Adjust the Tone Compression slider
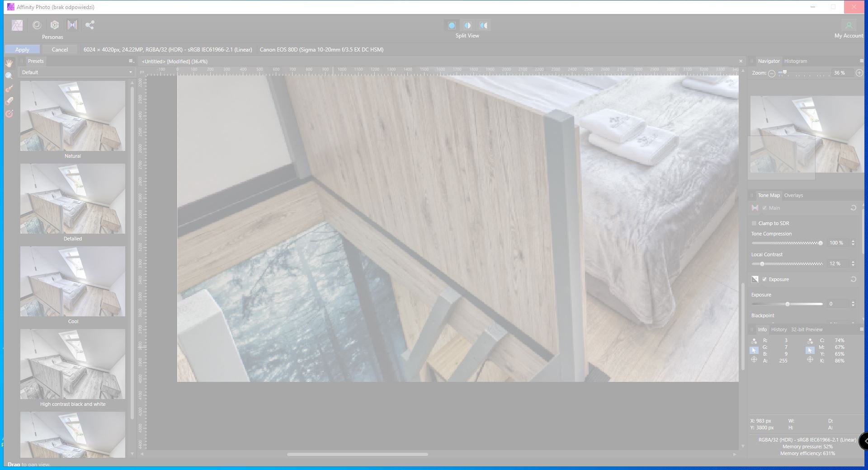 [787, 243]
